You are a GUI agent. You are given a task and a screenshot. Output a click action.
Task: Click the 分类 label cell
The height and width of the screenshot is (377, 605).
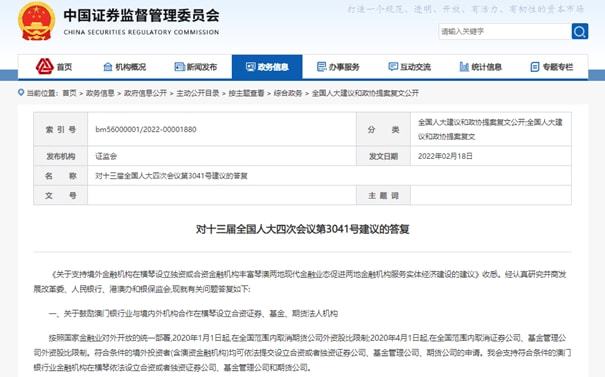pos(383,129)
